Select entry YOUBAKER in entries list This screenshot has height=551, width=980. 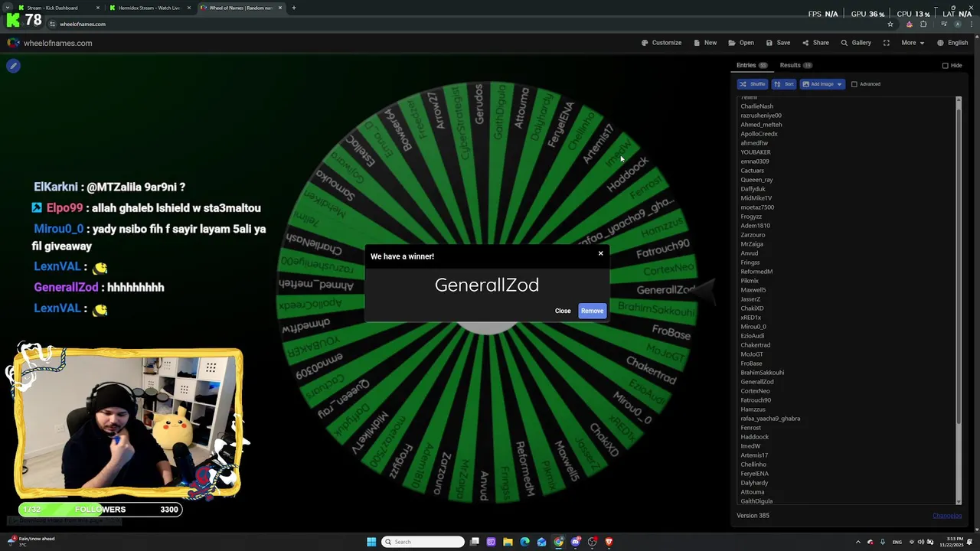tap(756, 152)
